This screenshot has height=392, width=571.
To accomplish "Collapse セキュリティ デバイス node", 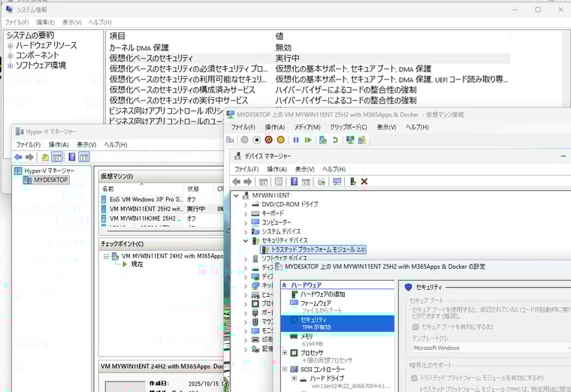I will [246, 240].
